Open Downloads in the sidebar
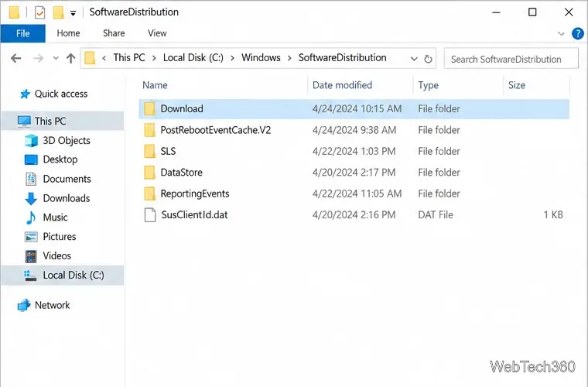The height and width of the screenshot is (387, 588). click(x=67, y=198)
